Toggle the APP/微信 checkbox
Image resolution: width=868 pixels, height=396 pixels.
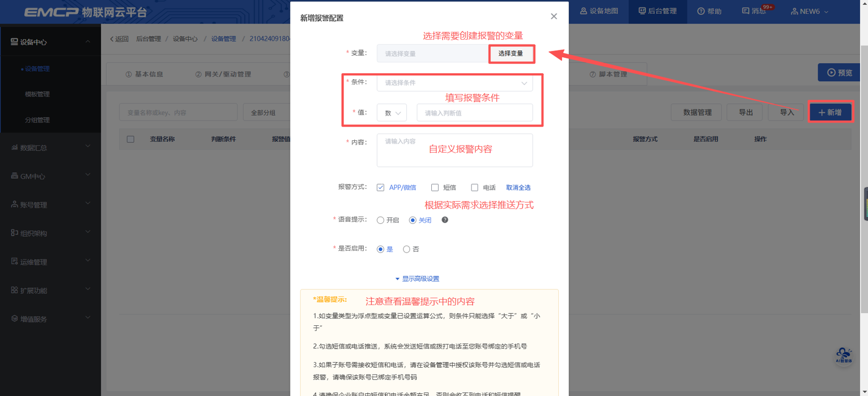click(380, 187)
